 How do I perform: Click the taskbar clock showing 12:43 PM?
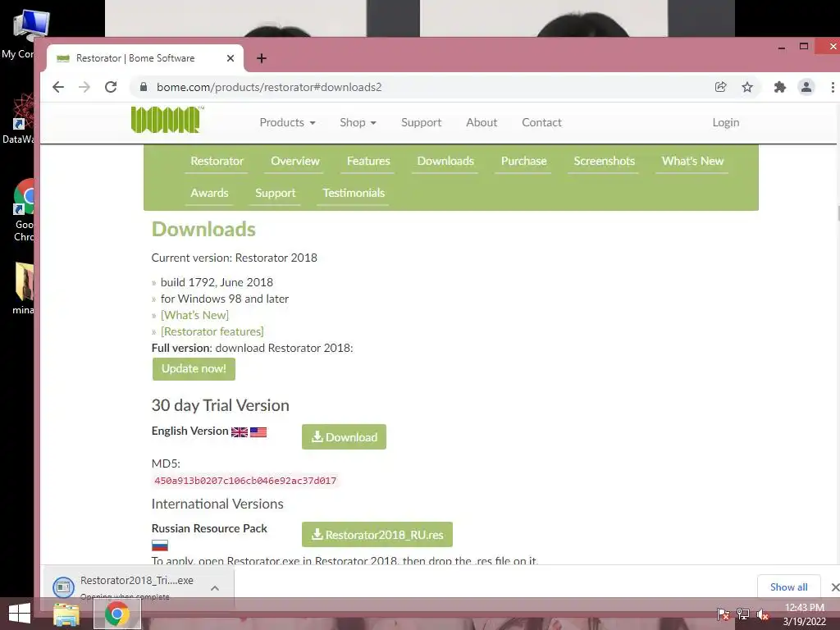click(x=804, y=614)
